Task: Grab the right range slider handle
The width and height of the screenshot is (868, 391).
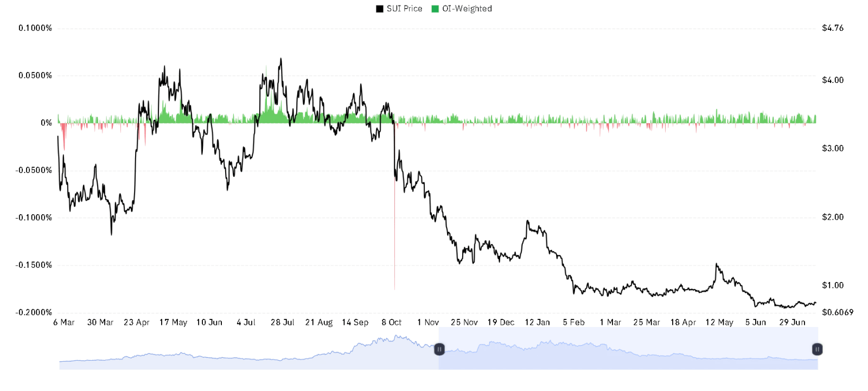Action: click(817, 349)
